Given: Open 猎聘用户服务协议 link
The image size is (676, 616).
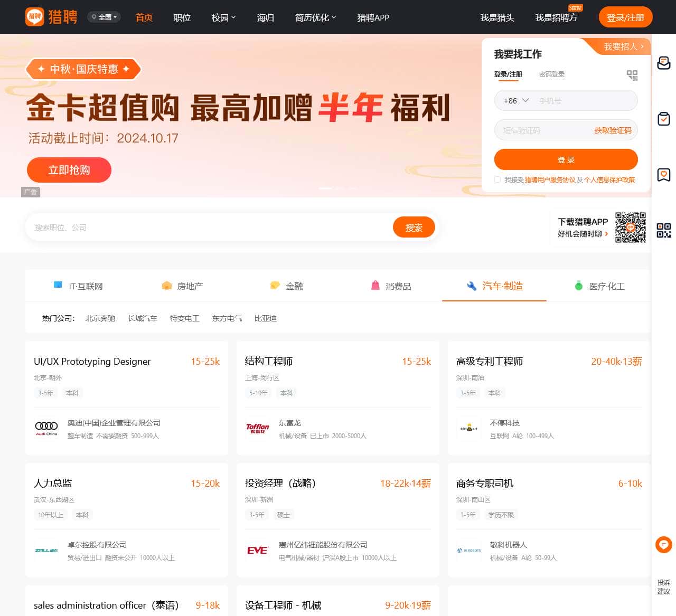Looking at the screenshot, I should [550, 180].
